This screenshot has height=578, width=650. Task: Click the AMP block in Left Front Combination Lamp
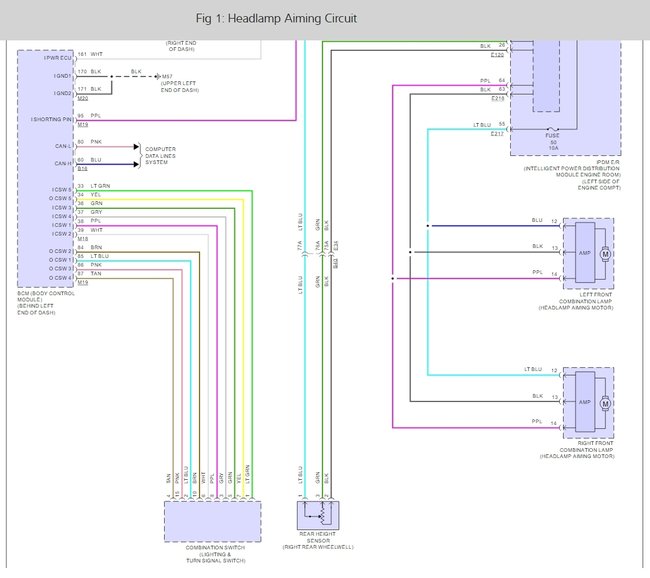pyautogui.click(x=585, y=253)
